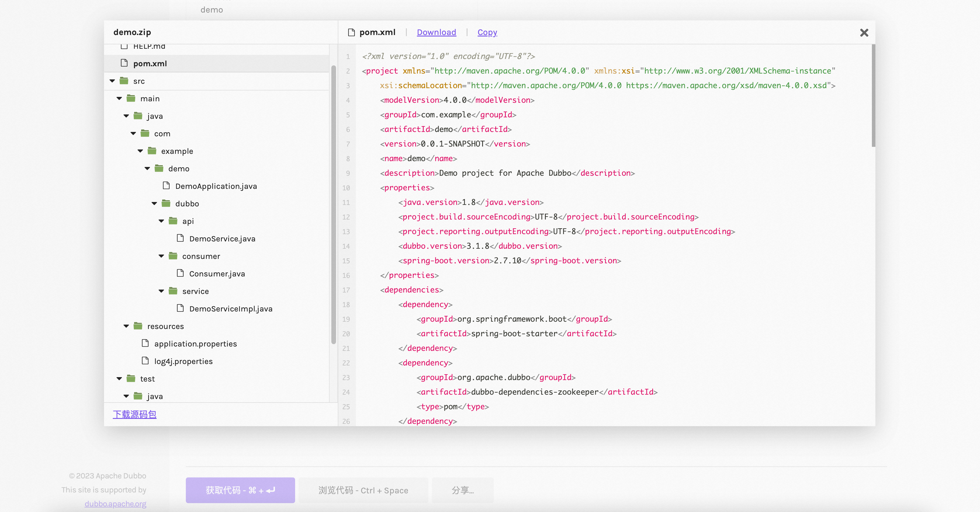Click 下载源码包 to download the source package
This screenshot has width=980, height=512.
pos(134,414)
